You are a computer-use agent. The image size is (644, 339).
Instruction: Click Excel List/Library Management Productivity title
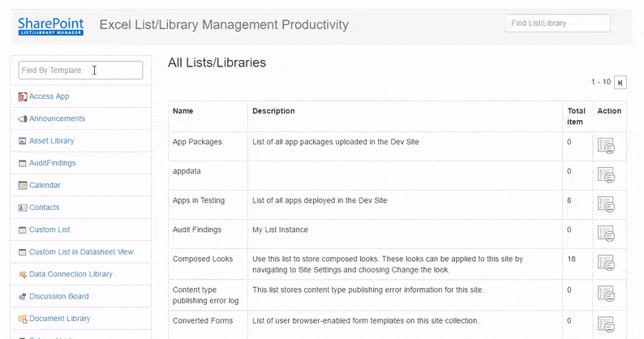(x=224, y=24)
